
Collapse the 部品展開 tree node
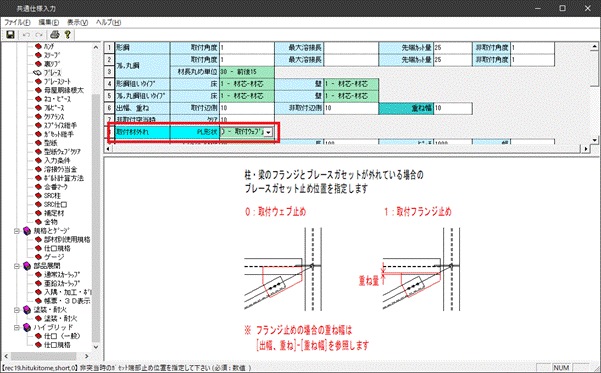(17, 266)
